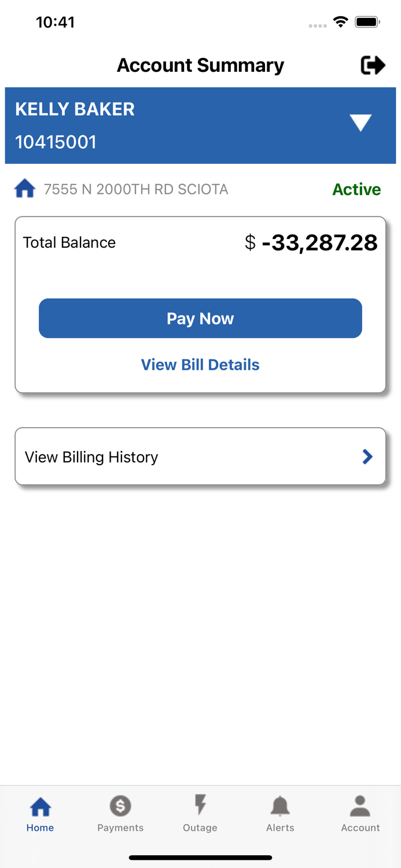Tap the Alerts bell icon
The height and width of the screenshot is (868, 401).
280,806
